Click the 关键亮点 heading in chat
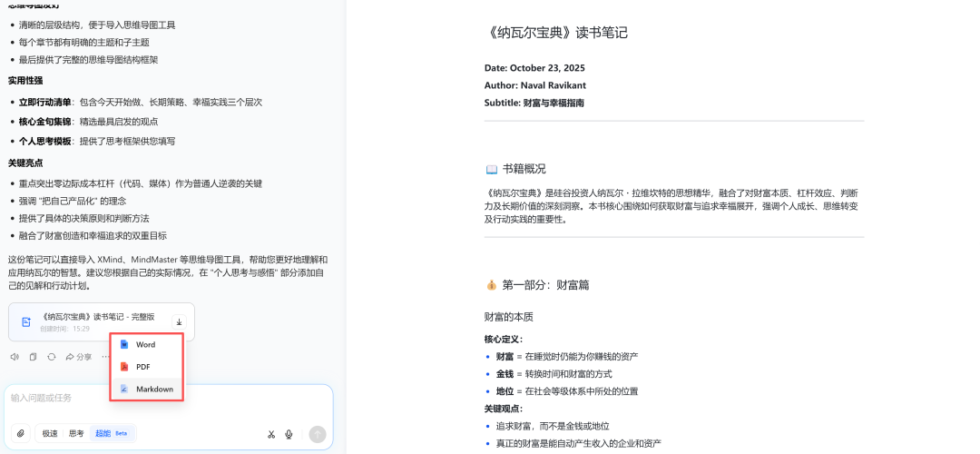The width and height of the screenshot is (980, 454). pos(25,163)
